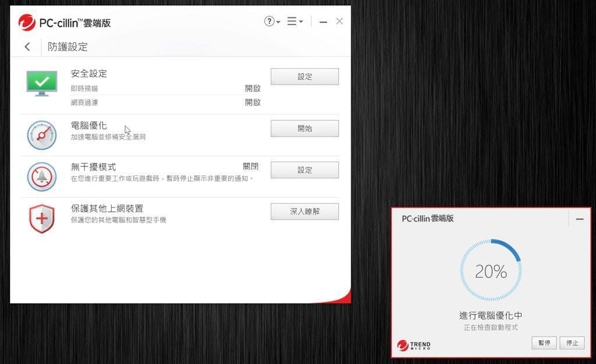Screen dimensions: 596x364
Task: Stop optimization with the 停止 button
Action: (x=572, y=342)
